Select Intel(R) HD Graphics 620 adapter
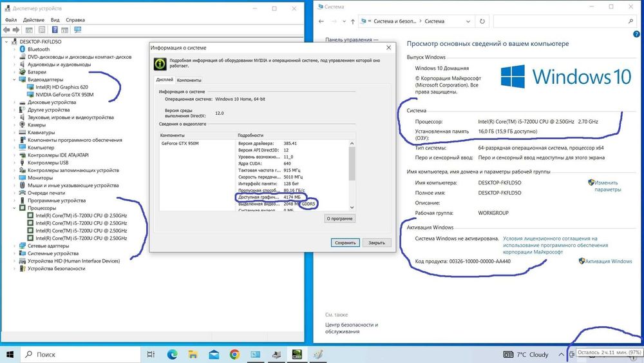The image size is (644, 363). 62,87
